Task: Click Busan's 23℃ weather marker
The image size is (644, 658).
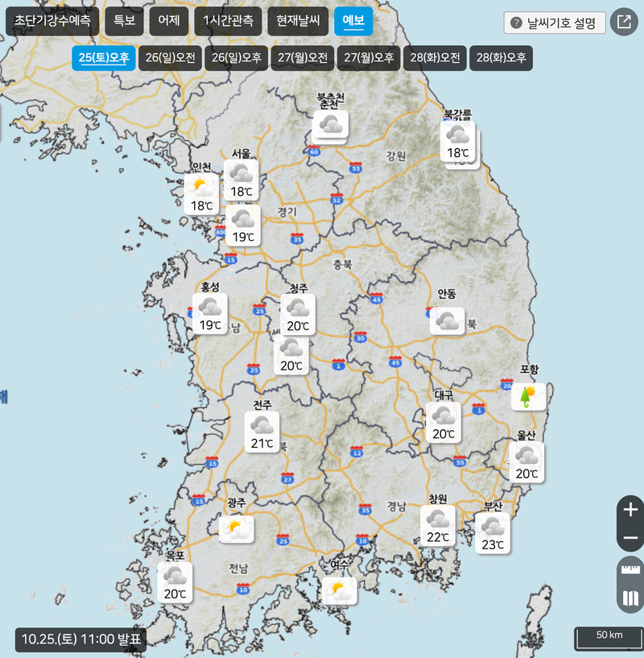Action: click(x=492, y=532)
